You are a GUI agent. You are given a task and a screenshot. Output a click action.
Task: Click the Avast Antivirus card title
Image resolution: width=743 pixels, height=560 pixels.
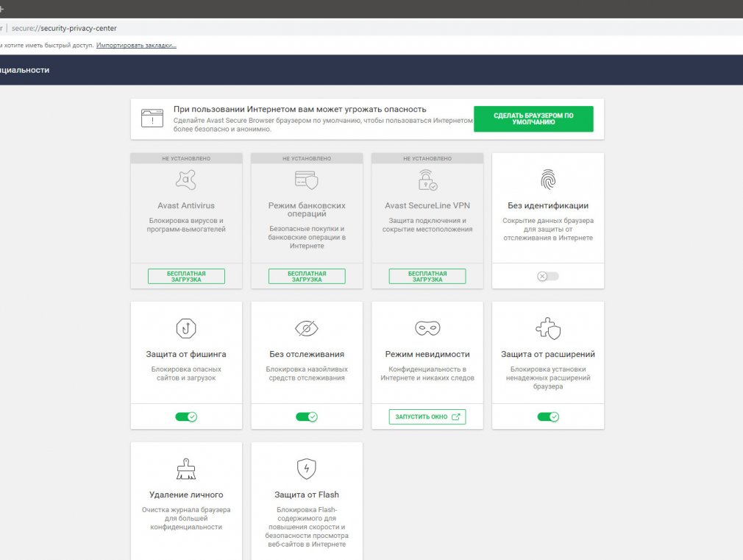coord(185,205)
